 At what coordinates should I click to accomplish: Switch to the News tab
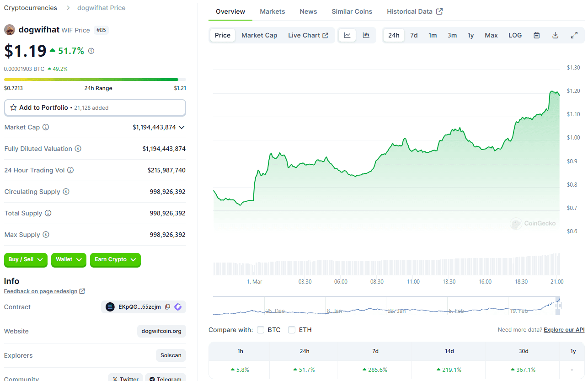pyautogui.click(x=308, y=11)
